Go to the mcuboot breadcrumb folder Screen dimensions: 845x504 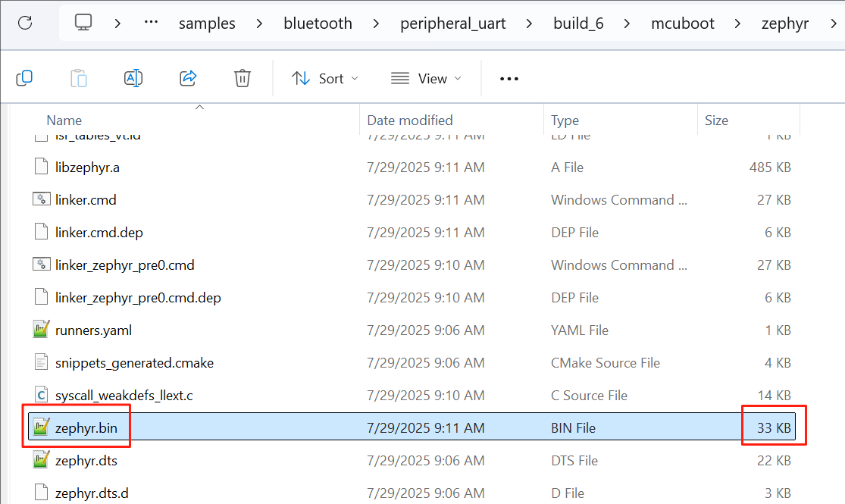pyautogui.click(x=682, y=23)
